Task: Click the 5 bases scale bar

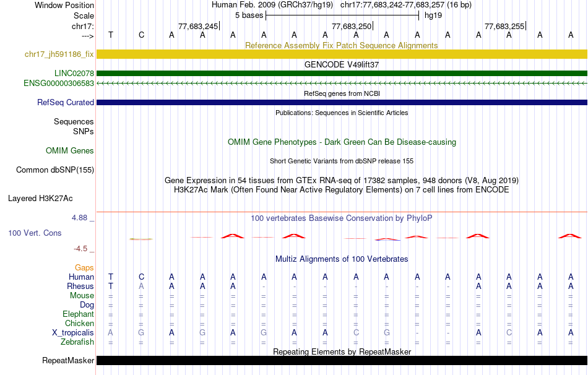Action: click(342, 15)
